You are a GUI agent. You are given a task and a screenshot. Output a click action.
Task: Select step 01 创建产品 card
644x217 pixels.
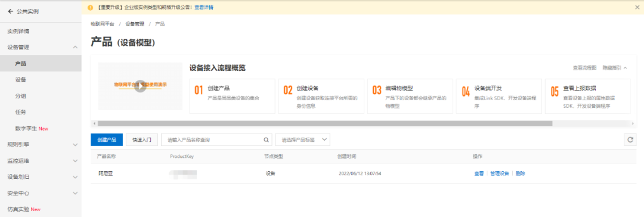pos(232,96)
